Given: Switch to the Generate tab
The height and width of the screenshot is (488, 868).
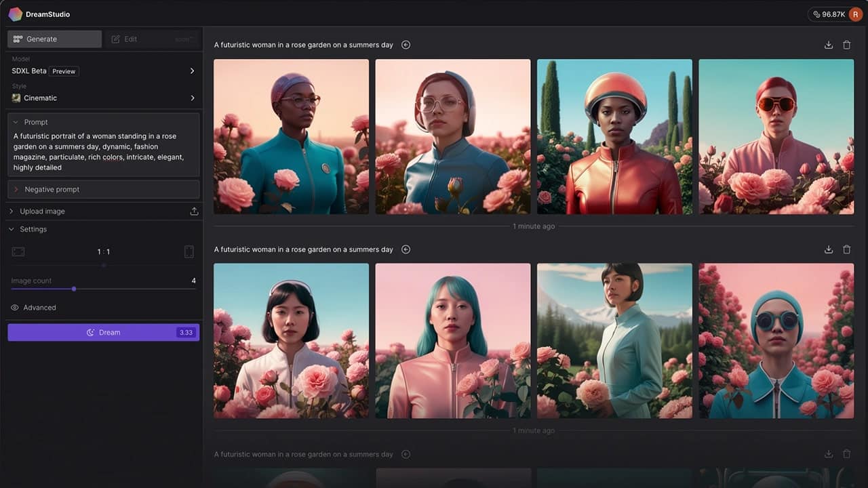Looking at the screenshot, I should (x=54, y=39).
